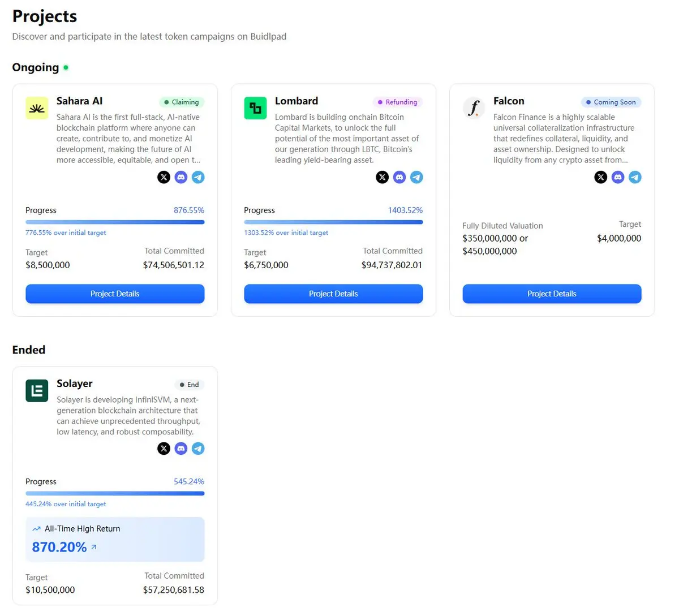Viewport: 679px width, 616px height.
Task: Click the green Lombard project logo
Action: click(255, 108)
